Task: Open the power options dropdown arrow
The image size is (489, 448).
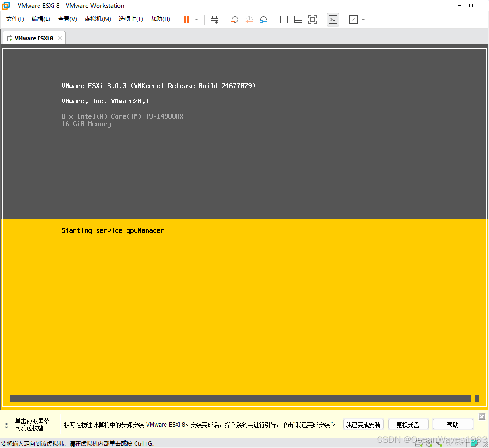Action: [196, 20]
